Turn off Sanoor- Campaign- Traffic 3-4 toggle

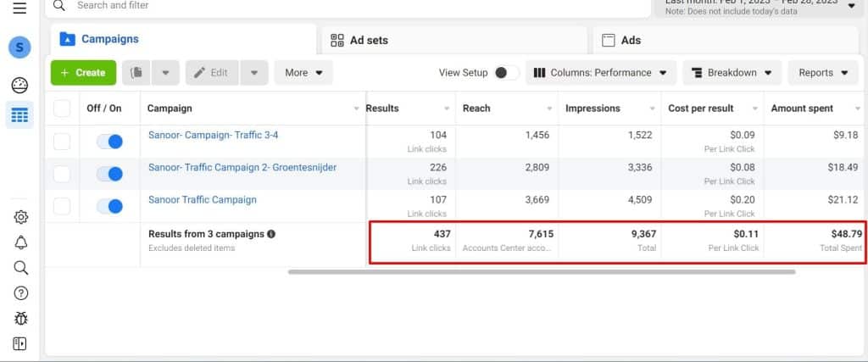point(109,142)
